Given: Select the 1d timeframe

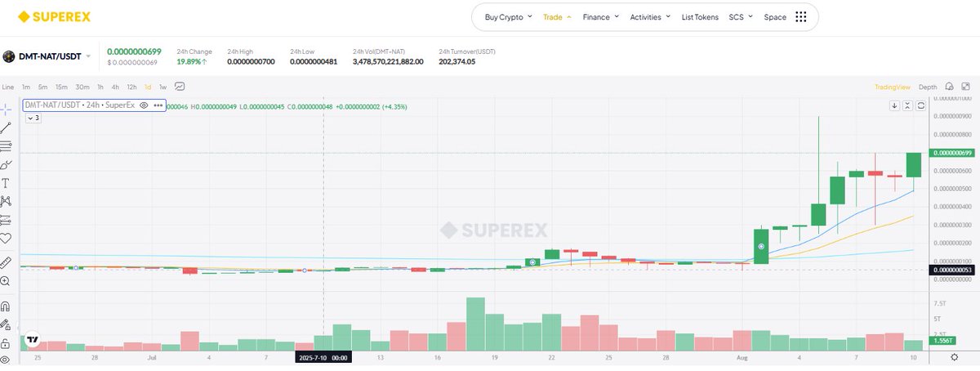Looking at the screenshot, I should [148, 87].
